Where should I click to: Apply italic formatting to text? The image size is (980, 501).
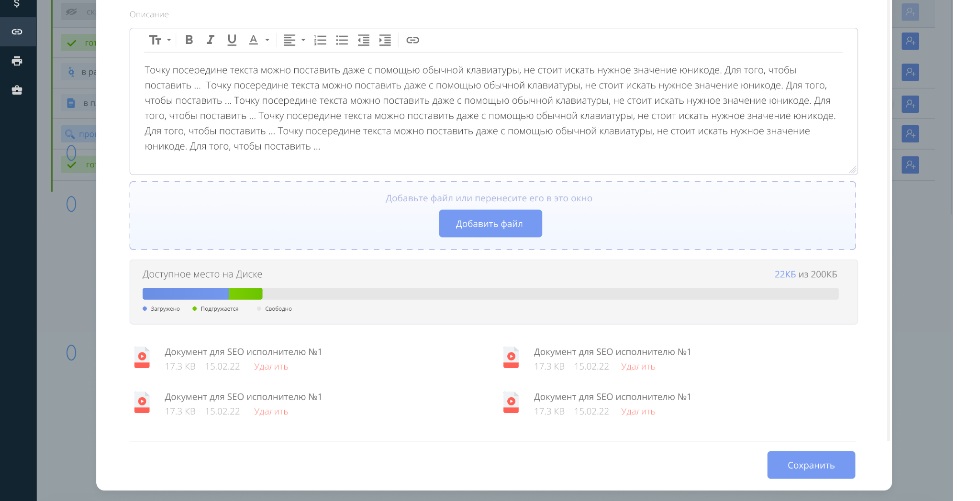(x=210, y=40)
